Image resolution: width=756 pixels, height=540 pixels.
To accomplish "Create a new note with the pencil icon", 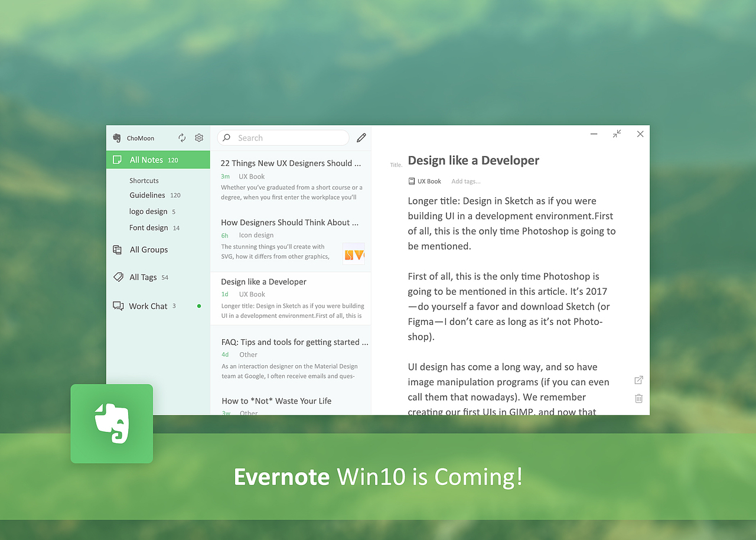I will (361, 138).
